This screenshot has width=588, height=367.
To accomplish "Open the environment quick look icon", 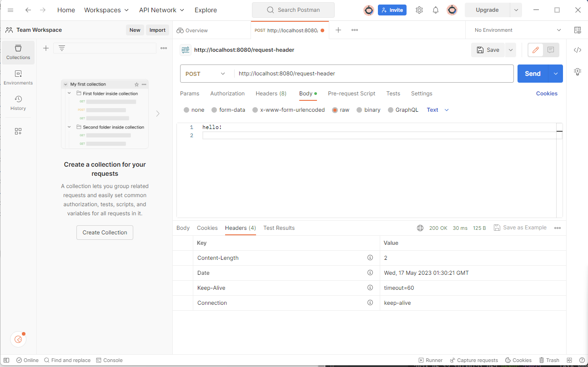I will (x=578, y=30).
